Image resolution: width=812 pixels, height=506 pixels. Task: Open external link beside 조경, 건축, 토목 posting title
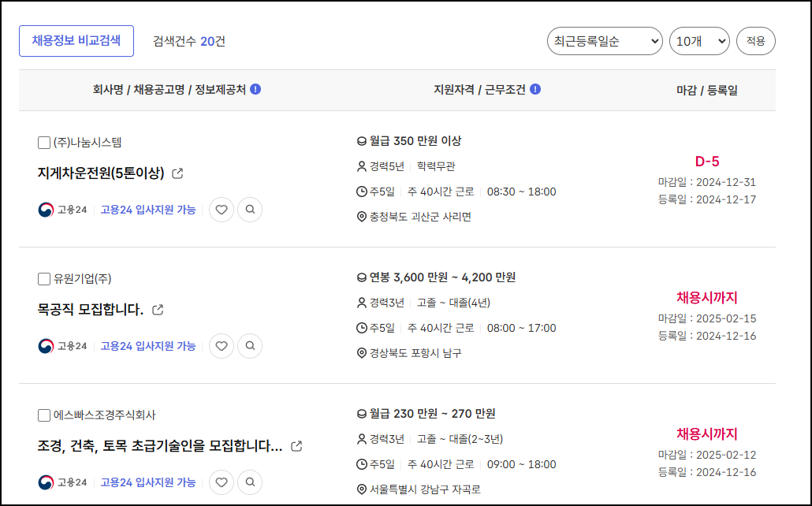click(x=296, y=446)
